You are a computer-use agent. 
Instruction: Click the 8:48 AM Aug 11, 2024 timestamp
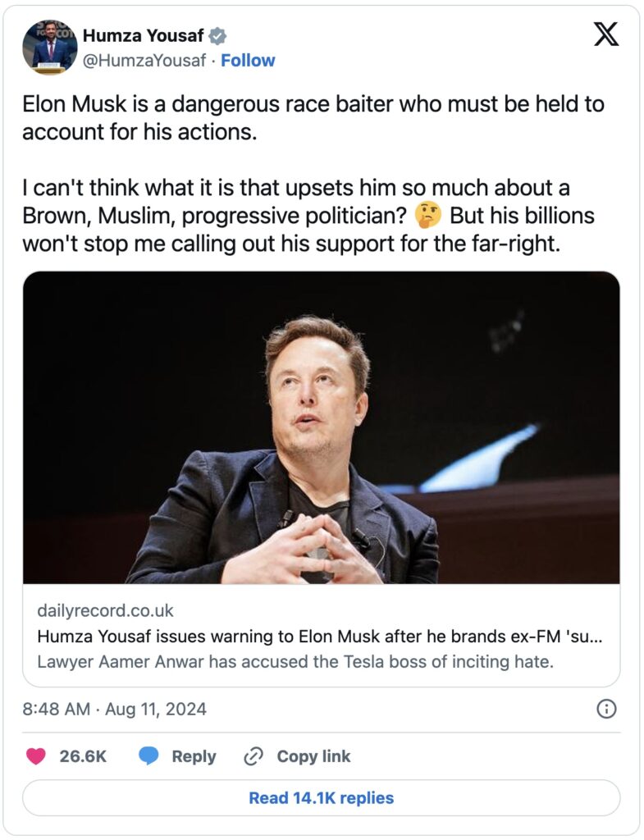[x=114, y=709]
